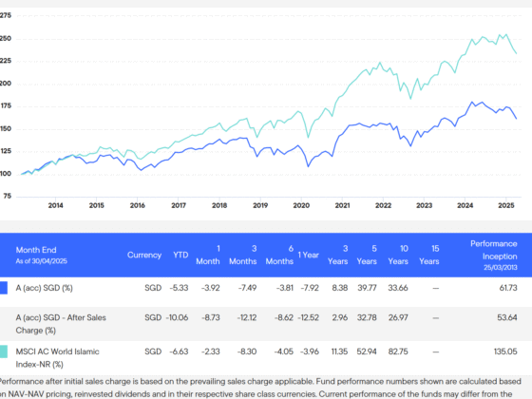Click the 100 label on chart y-axis
Image resolution: width=532 pixels, height=399 pixels.
tap(6, 174)
